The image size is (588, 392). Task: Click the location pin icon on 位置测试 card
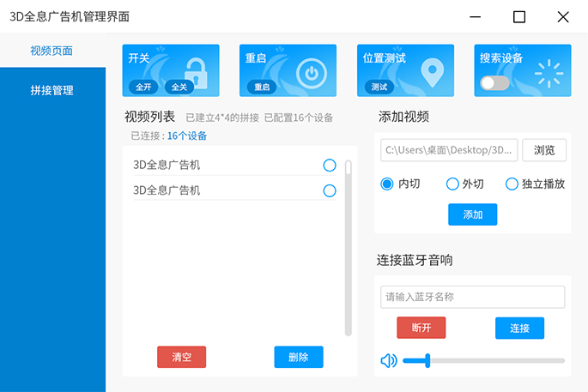point(432,73)
